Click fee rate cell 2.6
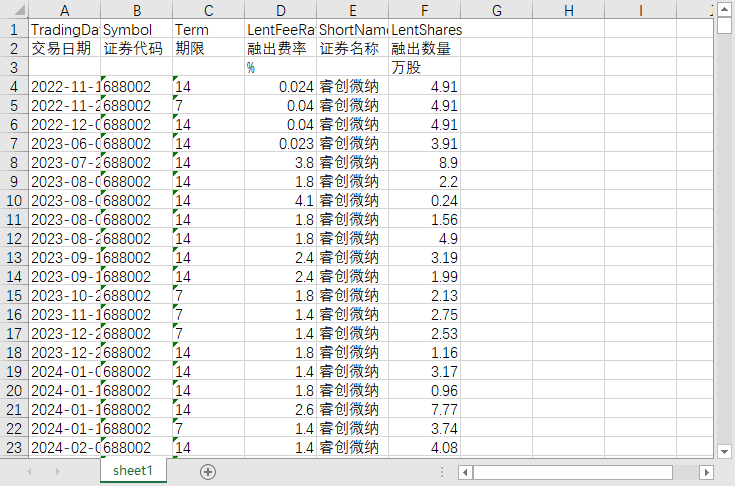This screenshot has height=486, width=735. click(280, 410)
